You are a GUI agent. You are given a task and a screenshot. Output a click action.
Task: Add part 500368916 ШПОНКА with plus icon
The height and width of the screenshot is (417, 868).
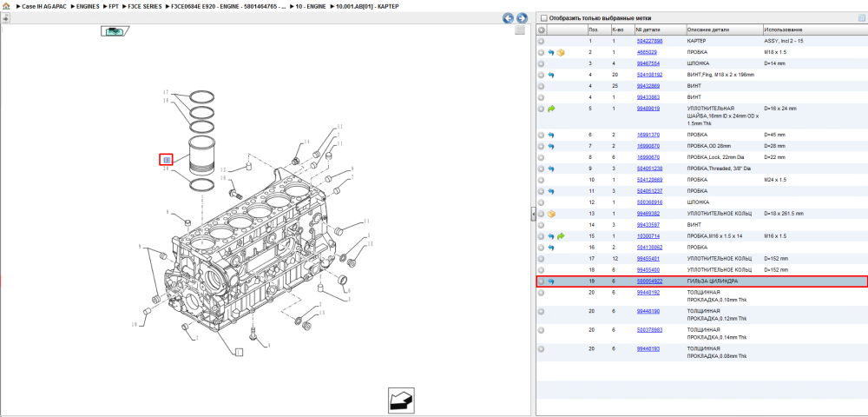click(542, 202)
